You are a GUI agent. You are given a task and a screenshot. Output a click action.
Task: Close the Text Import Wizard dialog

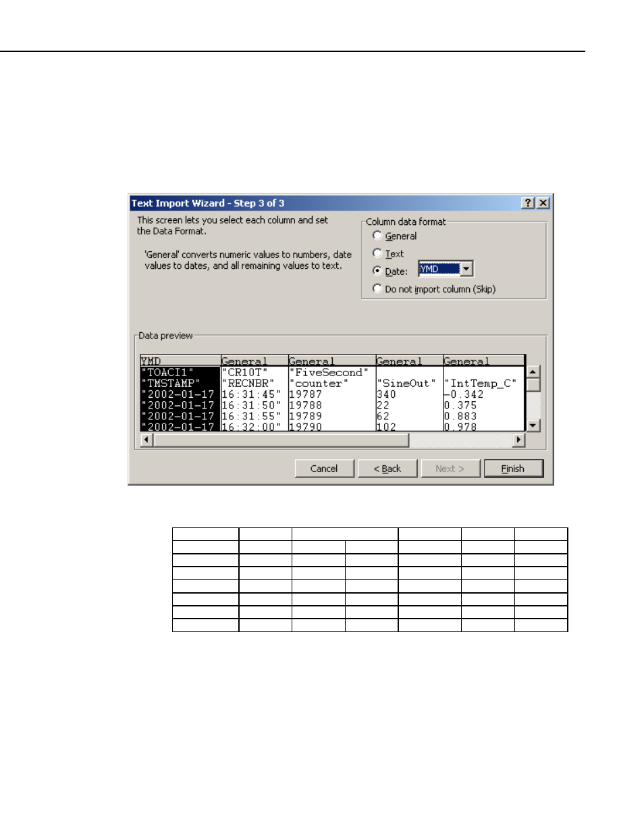pyautogui.click(x=543, y=203)
